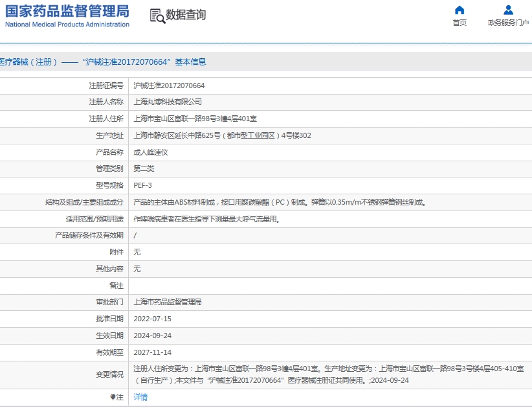The width and height of the screenshot is (532, 410).
Task: Click the intended use text 作哮喘病患者
Action: (206, 219)
